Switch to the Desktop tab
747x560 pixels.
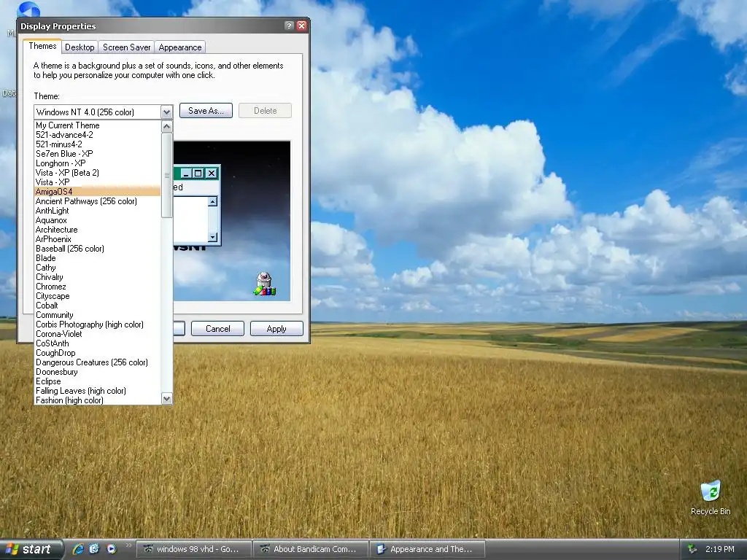point(80,47)
